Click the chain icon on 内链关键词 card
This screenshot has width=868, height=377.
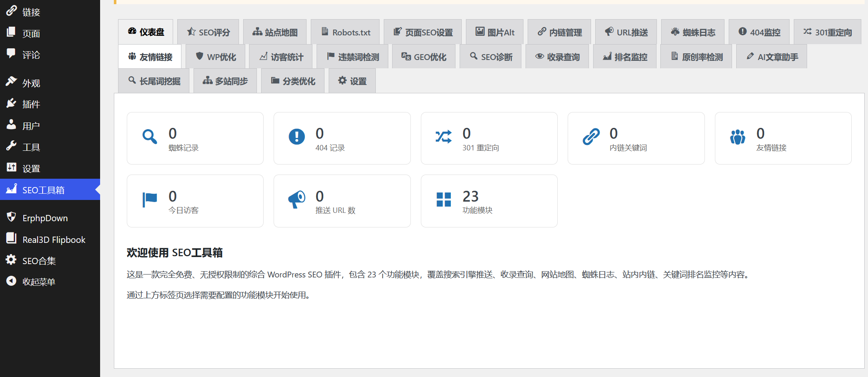(x=591, y=137)
